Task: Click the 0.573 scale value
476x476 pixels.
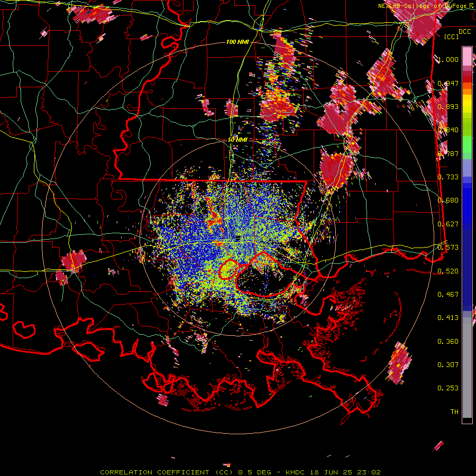Action: (x=448, y=248)
